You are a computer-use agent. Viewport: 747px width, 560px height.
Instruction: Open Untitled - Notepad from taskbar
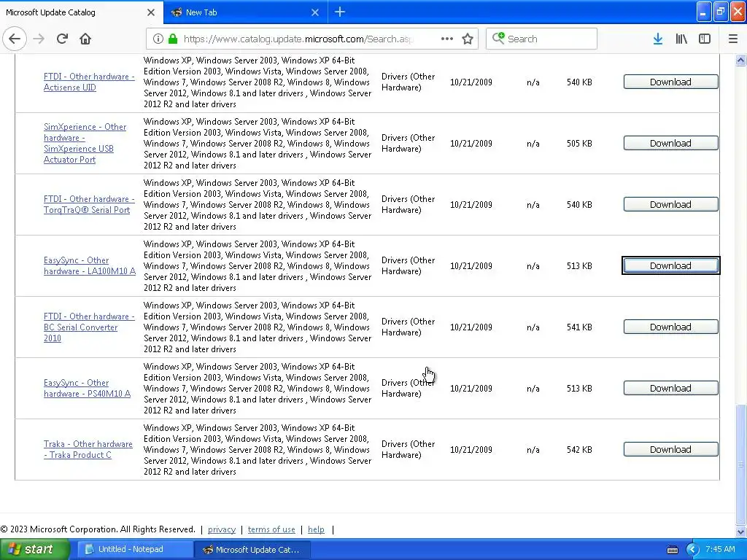[x=135, y=550]
